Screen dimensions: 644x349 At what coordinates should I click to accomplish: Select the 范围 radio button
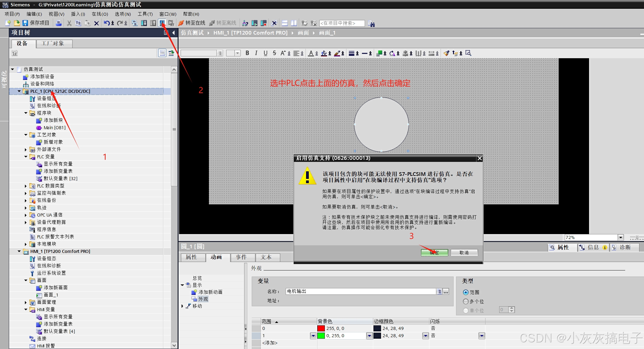coord(466,292)
